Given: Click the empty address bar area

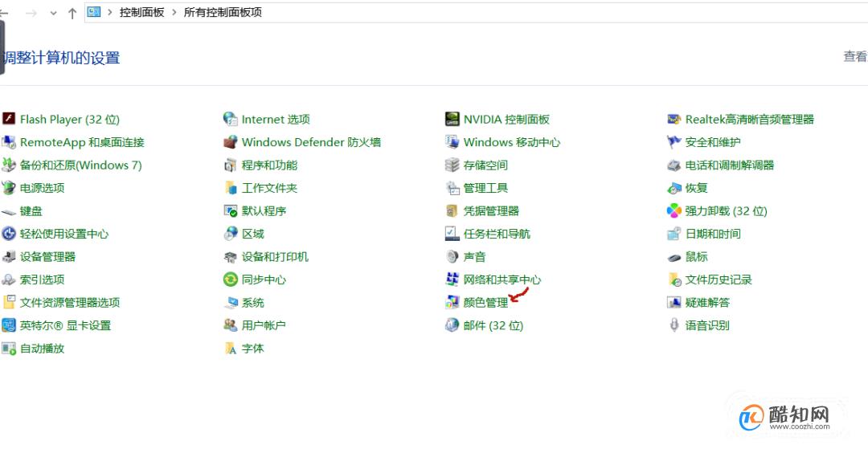Looking at the screenshot, I should pos(565,12).
